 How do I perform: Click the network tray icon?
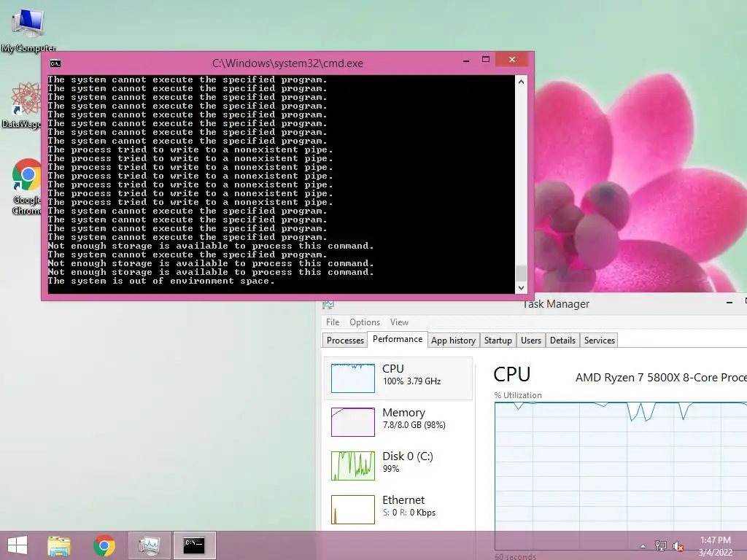click(x=661, y=545)
